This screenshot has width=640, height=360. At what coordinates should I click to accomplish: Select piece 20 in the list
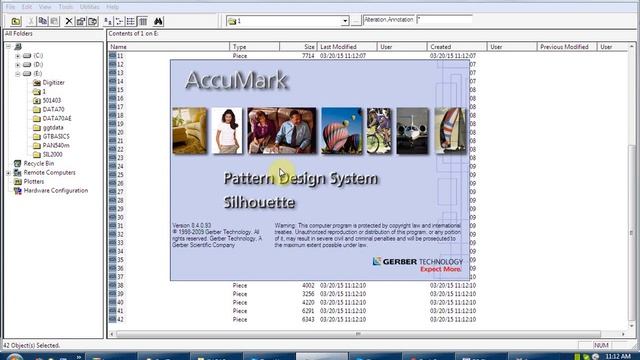coord(116,132)
